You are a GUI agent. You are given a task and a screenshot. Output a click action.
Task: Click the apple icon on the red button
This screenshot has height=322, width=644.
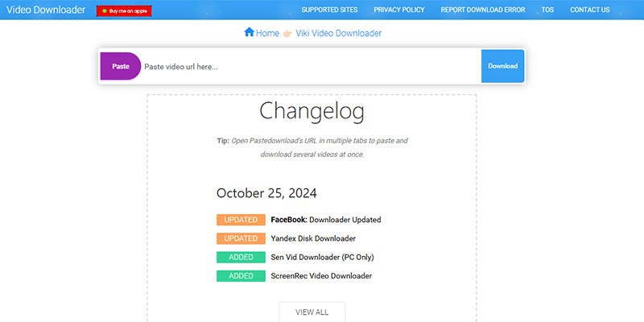[x=102, y=11]
